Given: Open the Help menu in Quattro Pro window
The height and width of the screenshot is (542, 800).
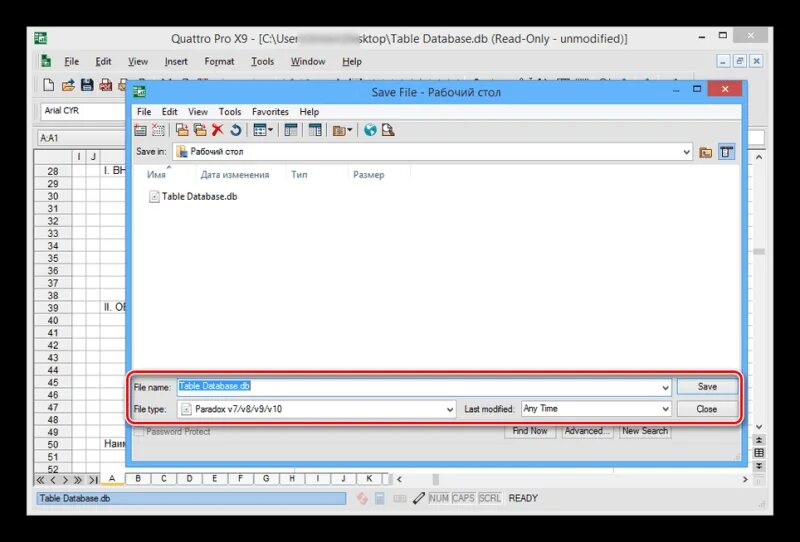Looking at the screenshot, I should (x=352, y=62).
